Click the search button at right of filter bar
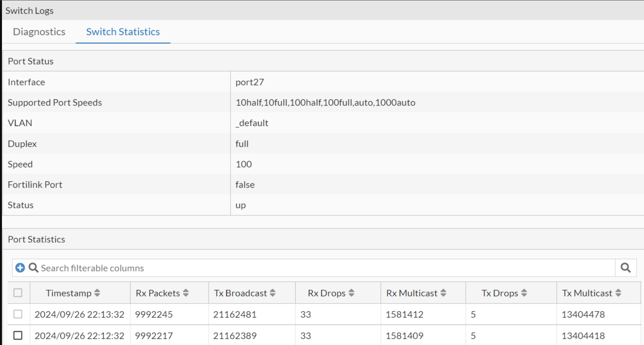The width and height of the screenshot is (644, 345). (x=625, y=268)
